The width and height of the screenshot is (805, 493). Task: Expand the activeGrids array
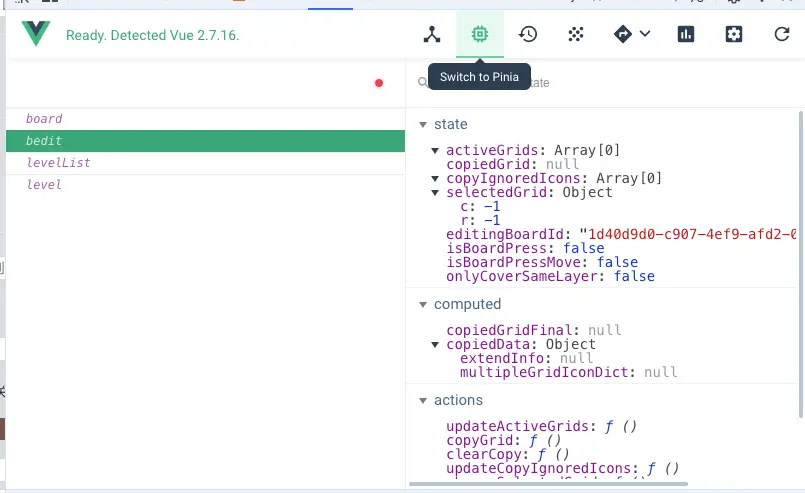(x=435, y=150)
